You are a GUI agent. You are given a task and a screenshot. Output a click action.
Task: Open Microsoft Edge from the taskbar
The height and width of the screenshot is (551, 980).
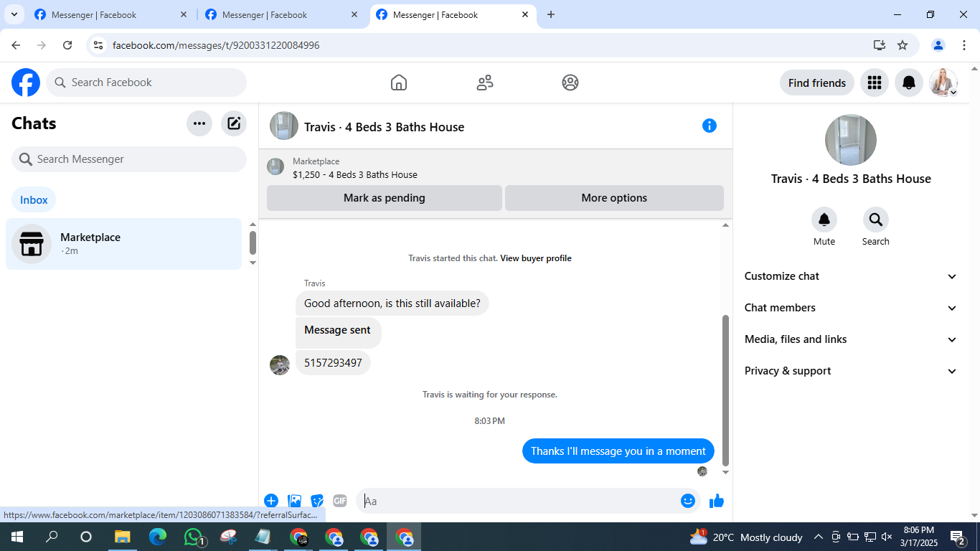[158, 537]
